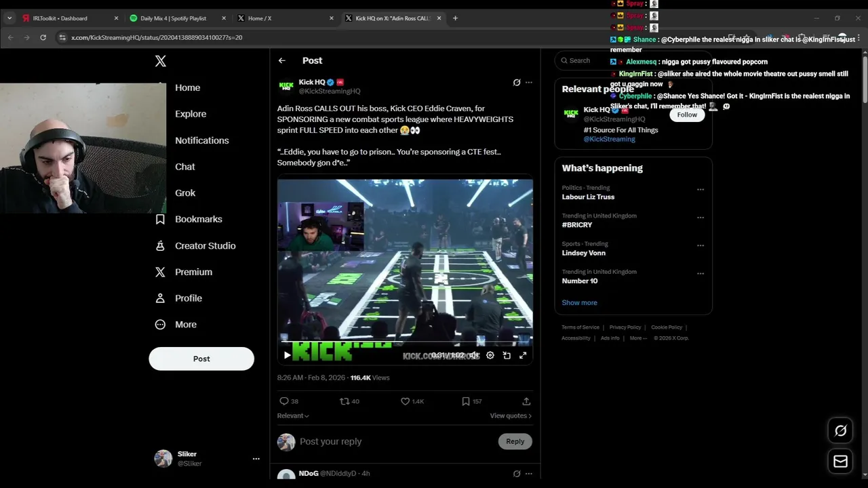Screen dimensions: 868x488
Task: Open the Labour Liz Truss trend
Action: 588,197
